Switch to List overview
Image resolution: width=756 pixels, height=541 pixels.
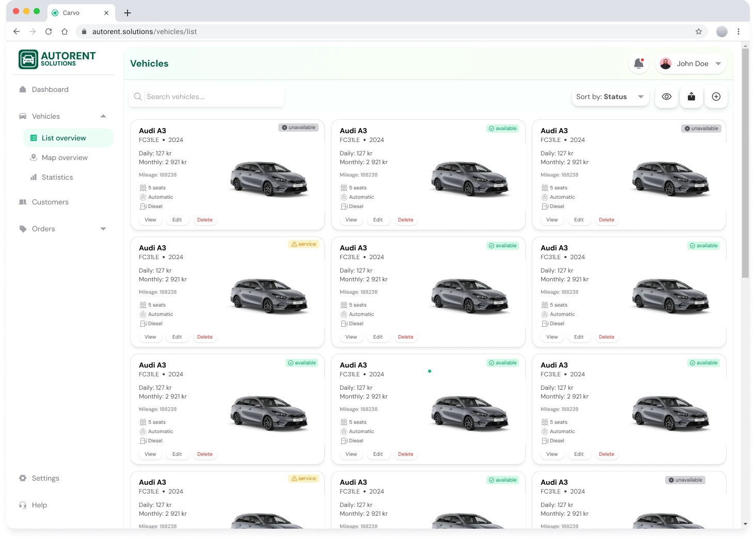pos(64,138)
